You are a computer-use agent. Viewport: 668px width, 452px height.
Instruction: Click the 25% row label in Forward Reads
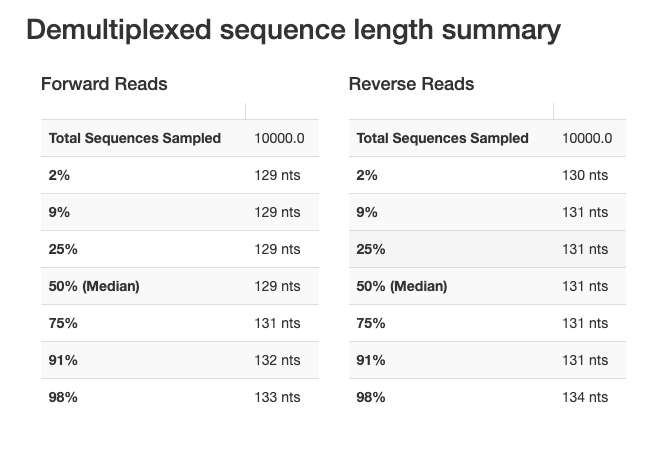pos(63,249)
